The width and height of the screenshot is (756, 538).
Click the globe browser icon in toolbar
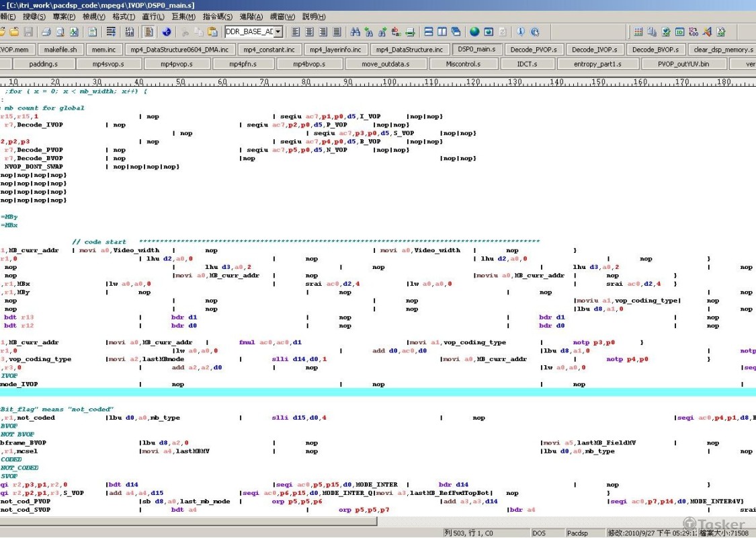(x=474, y=32)
